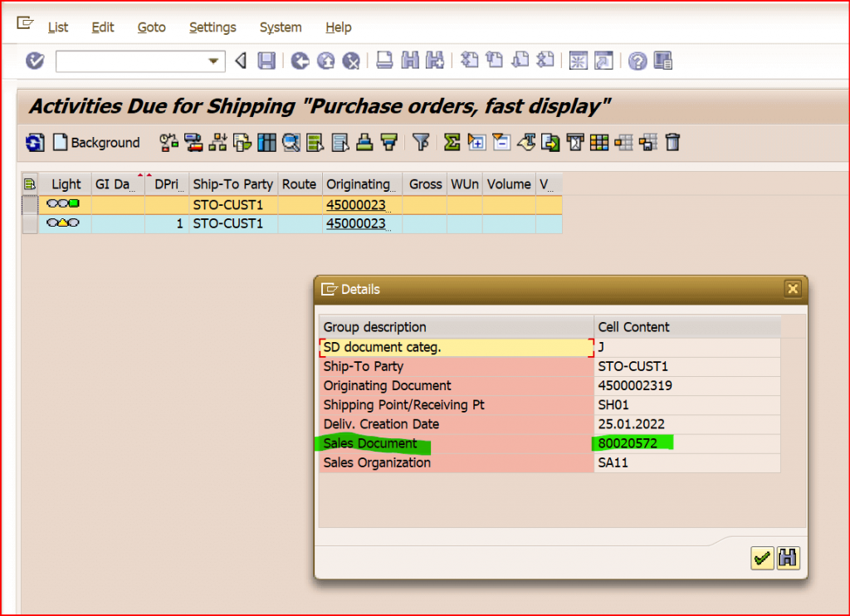Open the System menu
850x616 pixels.
pos(281,27)
